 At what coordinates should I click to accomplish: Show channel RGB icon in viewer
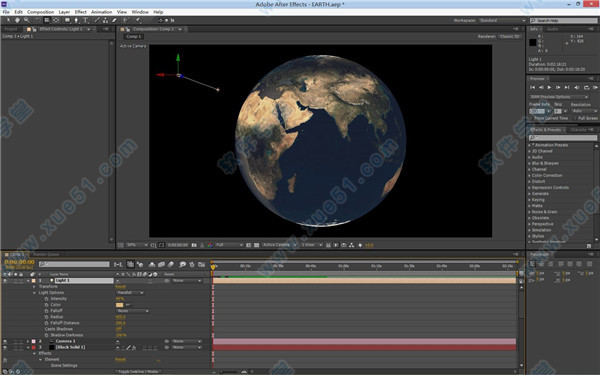[210, 245]
